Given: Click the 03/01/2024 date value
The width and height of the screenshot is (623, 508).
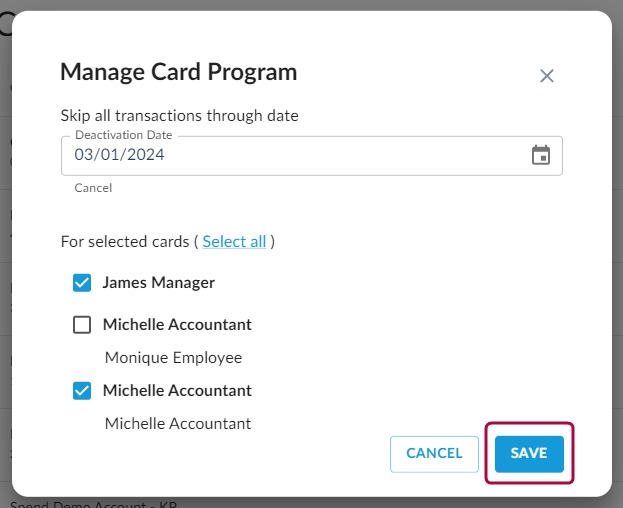Looking at the screenshot, I should [x=120, y=156].
